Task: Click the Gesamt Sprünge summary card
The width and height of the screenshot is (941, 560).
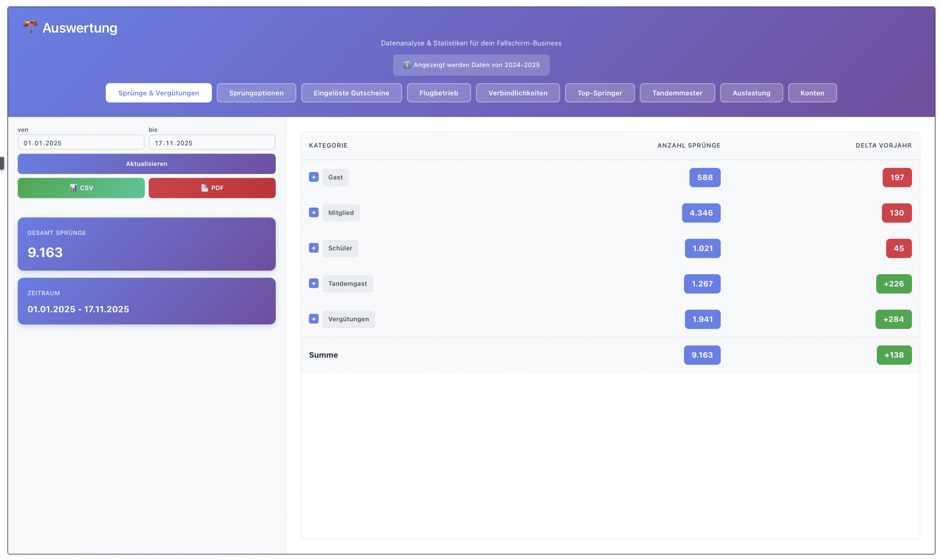Action: click(x=147, y=244)
